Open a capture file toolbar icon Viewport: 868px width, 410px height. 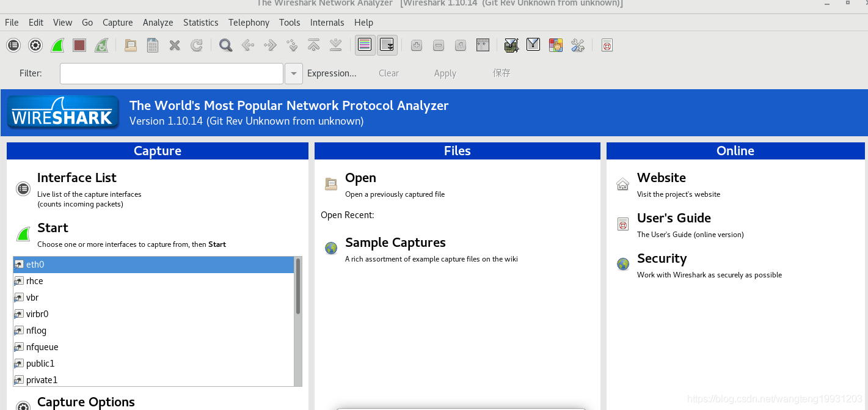(x=130, y=45)
